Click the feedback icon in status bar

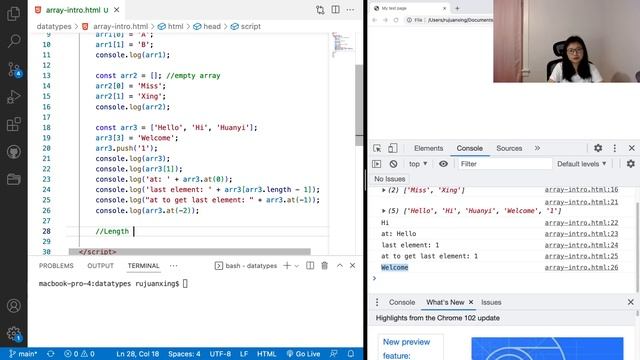pyautogui.click(x=333, y=354)
